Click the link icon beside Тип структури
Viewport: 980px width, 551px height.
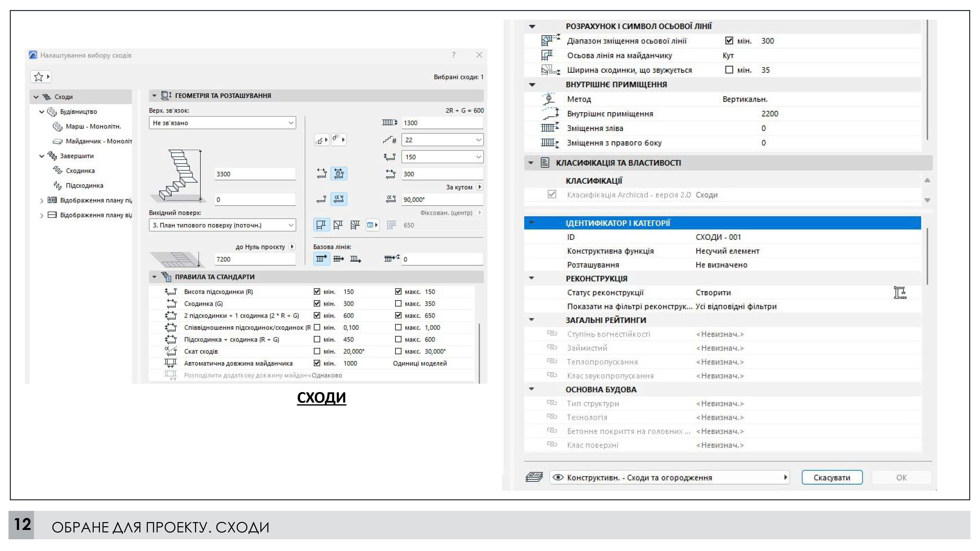point(552,403)
